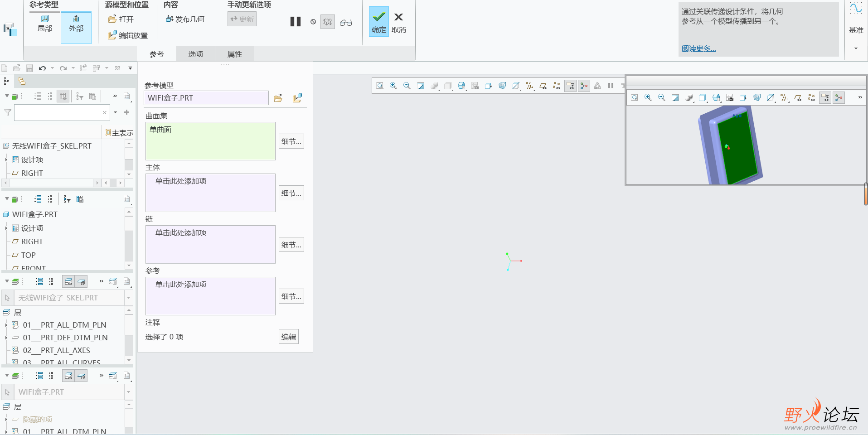868x435 pixels.
Task: Click zoom in icon in preview window toolbar
Action: point(648,97)
